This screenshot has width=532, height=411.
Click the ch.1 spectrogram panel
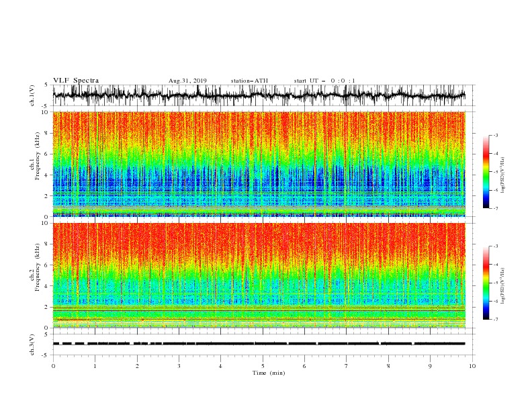259,164
